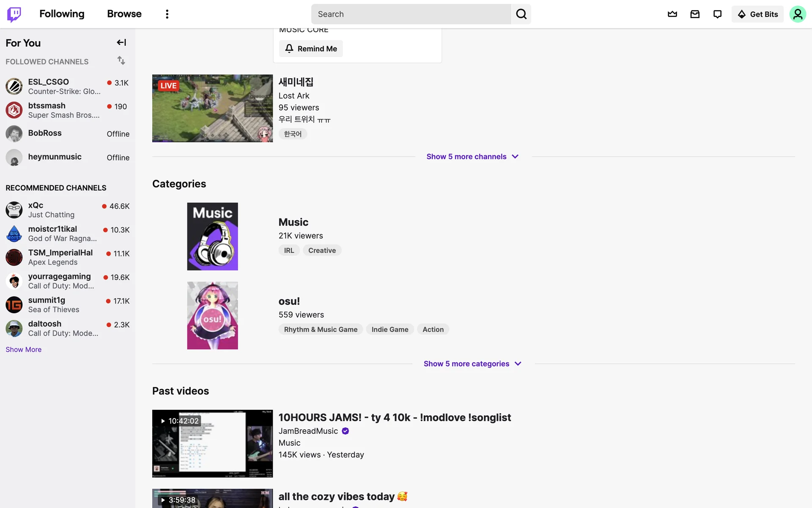The image size is (812, 508).
Task: Sort followed channels using arrows icon
Action: coord(121,61)
